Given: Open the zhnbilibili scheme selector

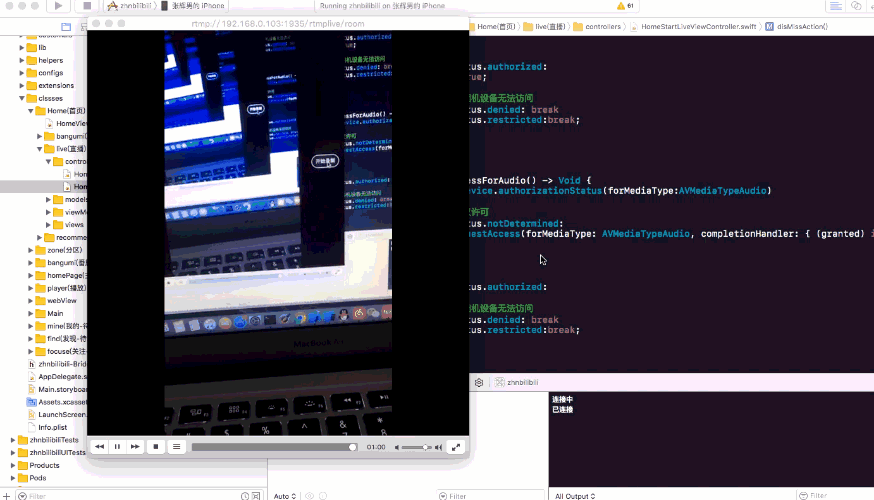Looking at the screenshot, I should click(x=130, y=6).
